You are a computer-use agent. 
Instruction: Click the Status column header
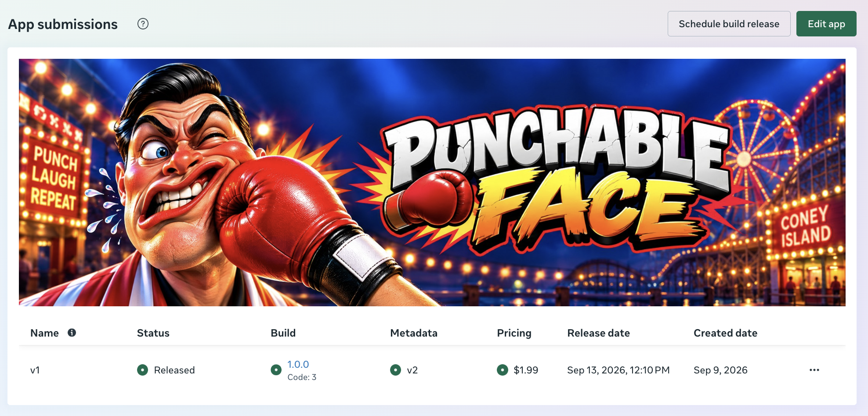(x=153, y=333)
